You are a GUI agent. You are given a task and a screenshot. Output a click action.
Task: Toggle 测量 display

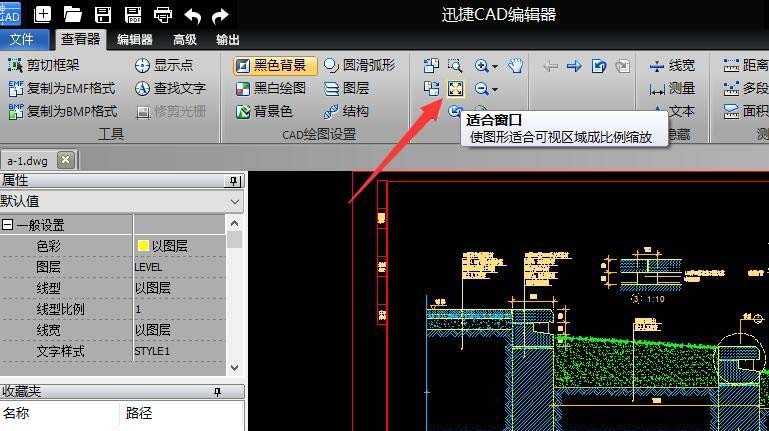(671, 88)
